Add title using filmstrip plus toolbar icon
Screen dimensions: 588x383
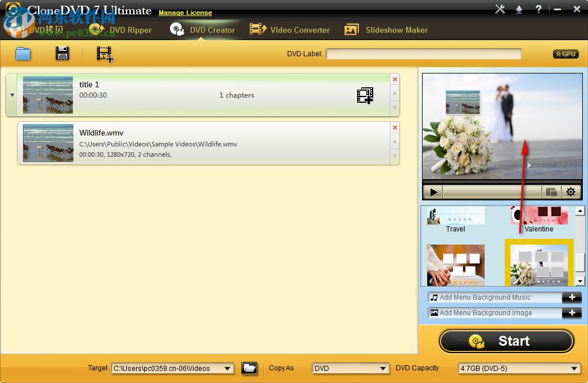pos(105,55)
